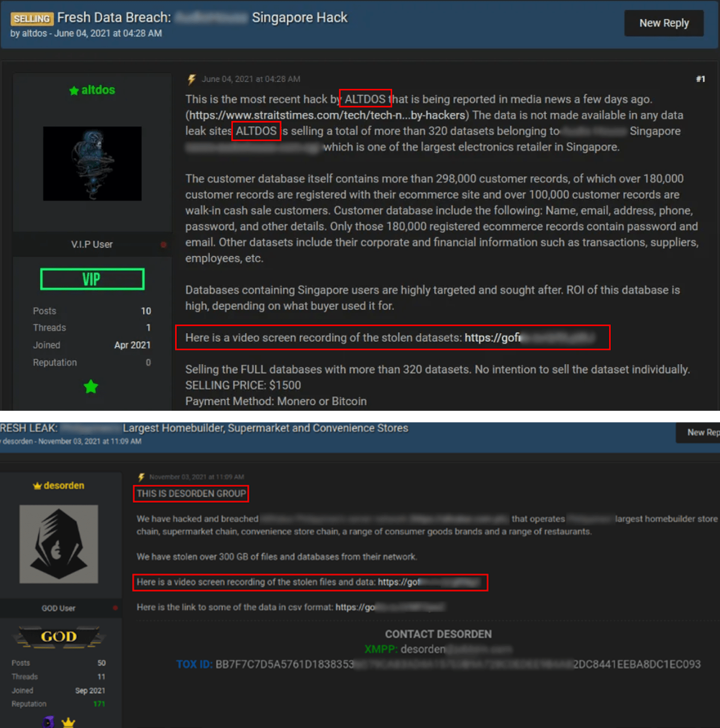Click the purple award icon under desorden Reputation
Image resolution: width=720 pixels, height=728 pixels.
(x=48, y=722)
